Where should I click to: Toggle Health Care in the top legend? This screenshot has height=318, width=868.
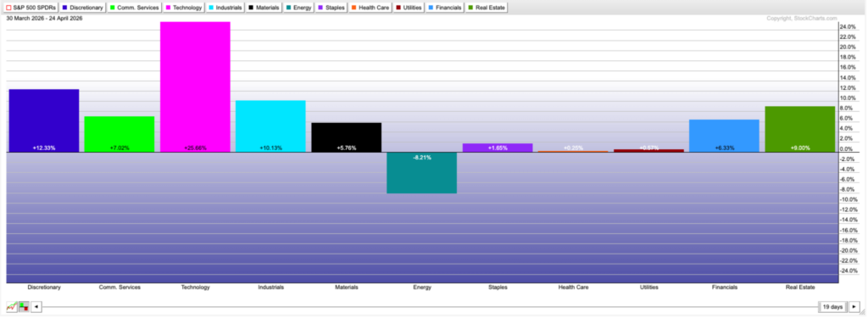(x=371, y=8)
